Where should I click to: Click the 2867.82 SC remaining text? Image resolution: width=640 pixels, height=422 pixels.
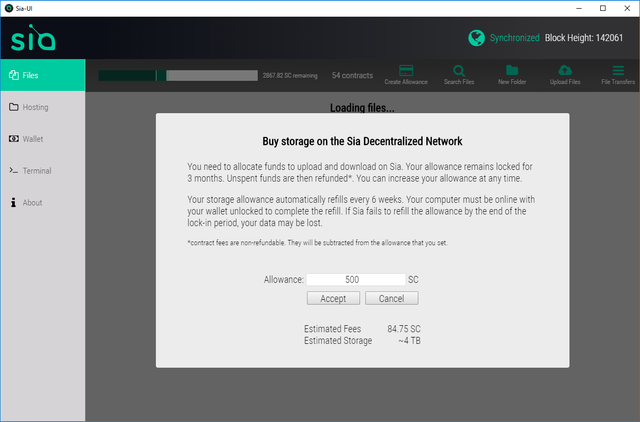pos(290,76)
